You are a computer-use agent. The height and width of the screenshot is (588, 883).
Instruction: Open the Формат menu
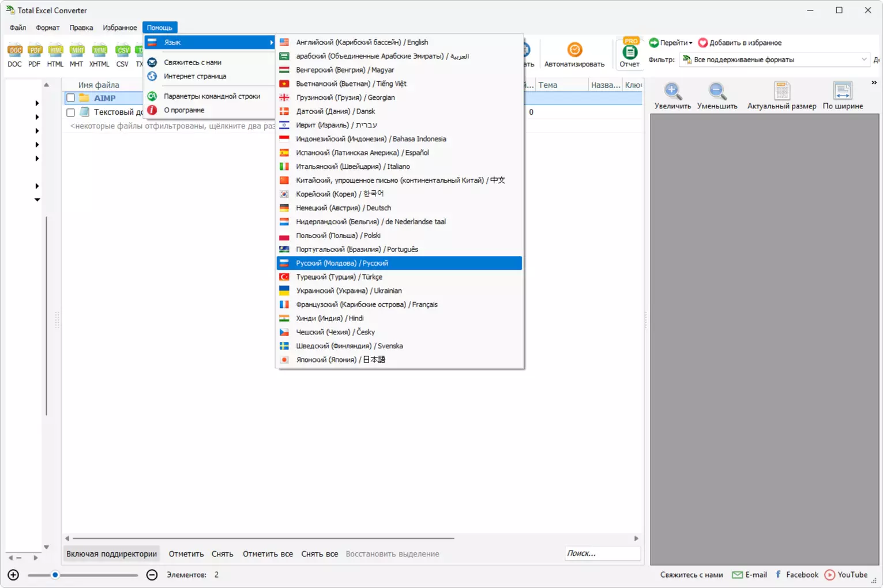48,28
